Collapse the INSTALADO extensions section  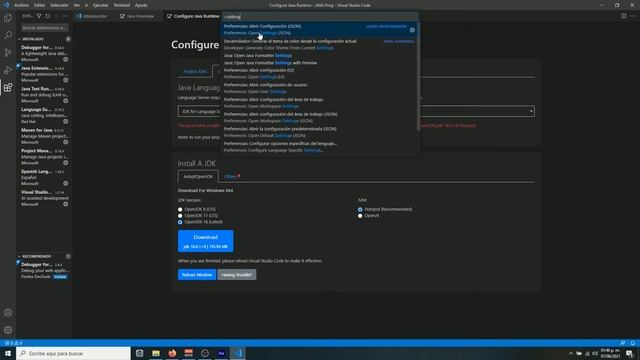pos(33,39)
